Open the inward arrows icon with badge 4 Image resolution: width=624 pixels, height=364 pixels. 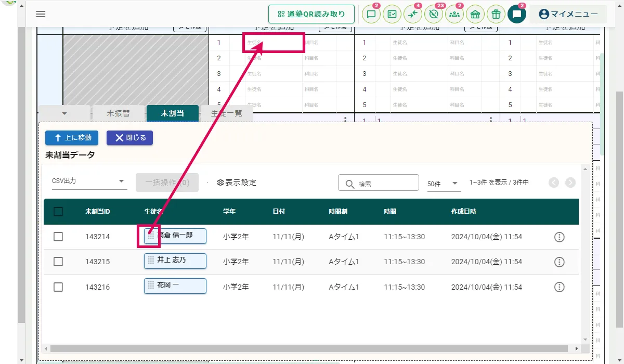pos(413,15)
